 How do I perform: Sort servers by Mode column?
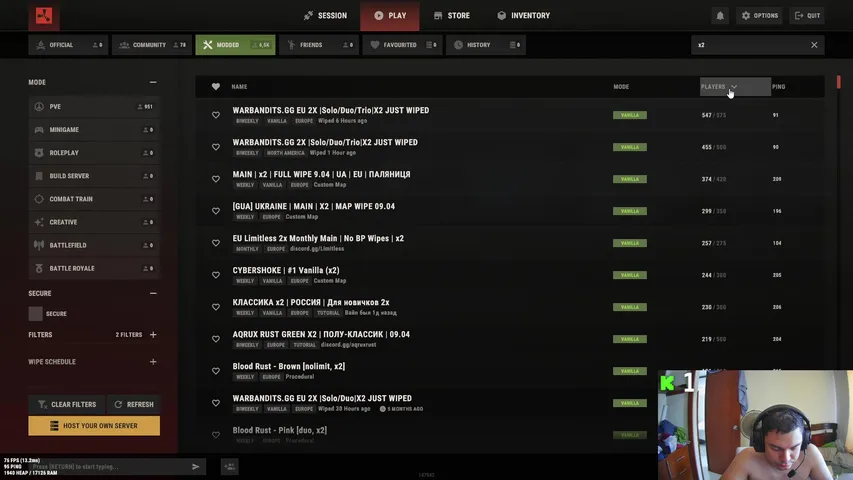tap(621, 87)
